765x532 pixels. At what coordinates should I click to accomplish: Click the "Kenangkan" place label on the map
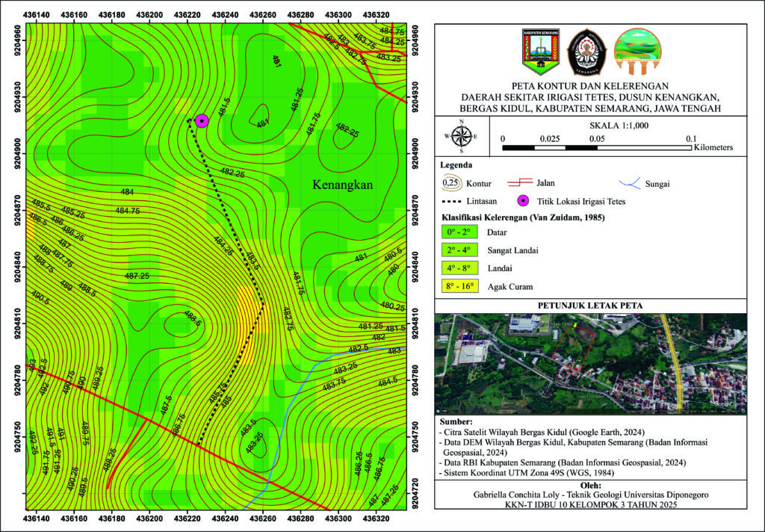[x=342, y=185]
